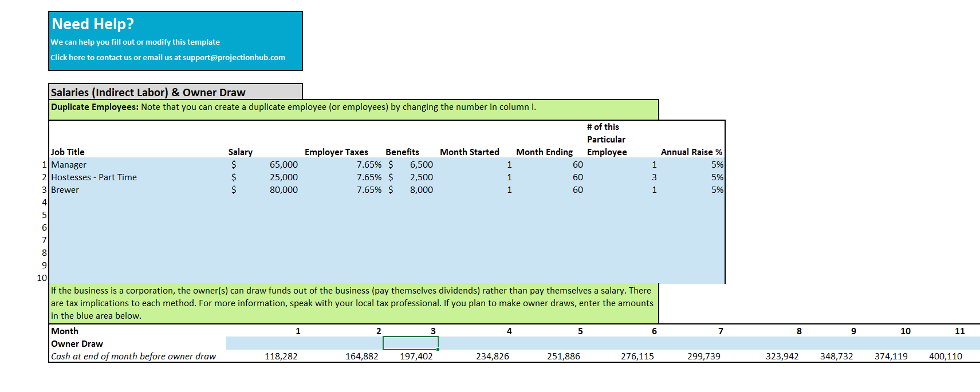
Task: Click the Owner Draw input cell for month 6
Action: [x=621, y=343]
